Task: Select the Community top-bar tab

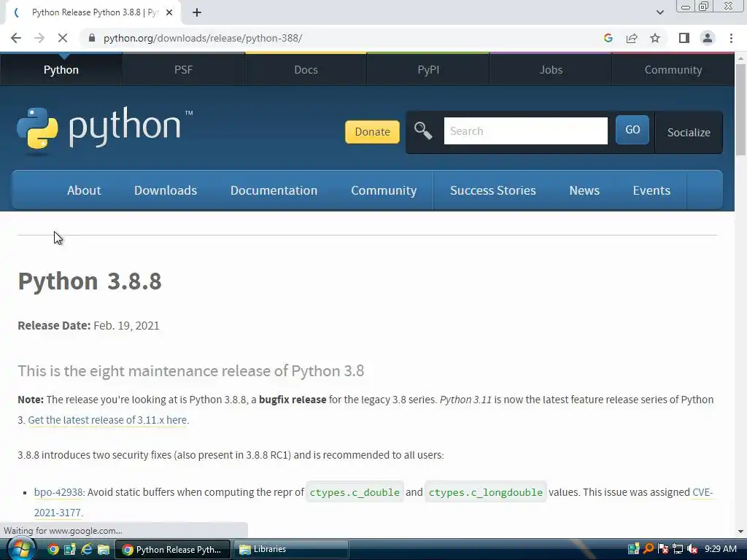Action: [673, 69]
